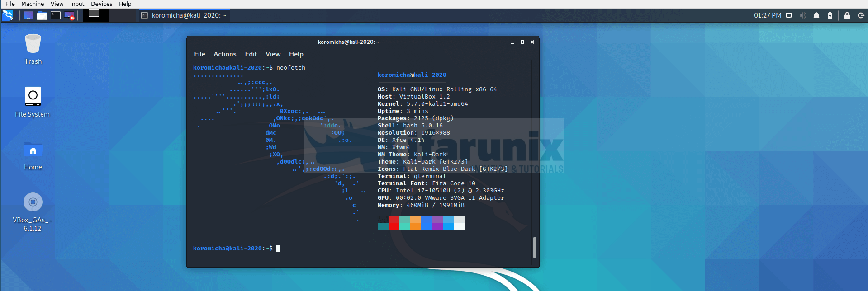
Task: Close the qterminal window
Action: [532, 42]
